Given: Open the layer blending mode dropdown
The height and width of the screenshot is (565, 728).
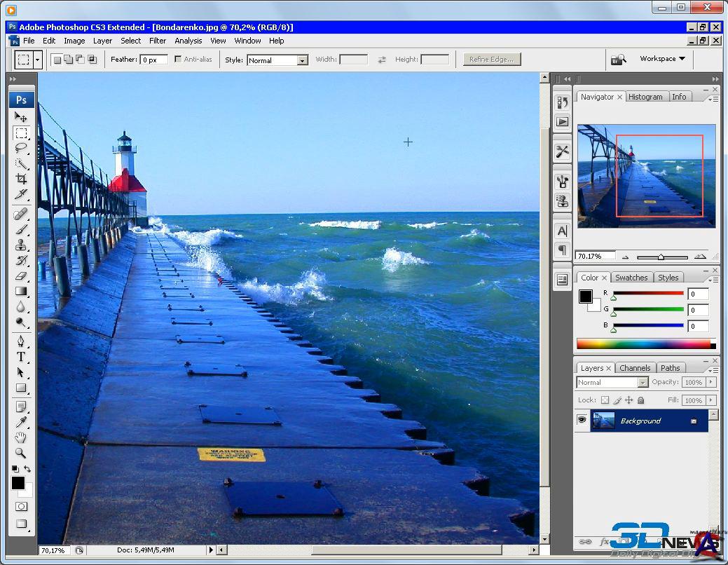Looking at the screenshot, I should [x=612, y=383].
